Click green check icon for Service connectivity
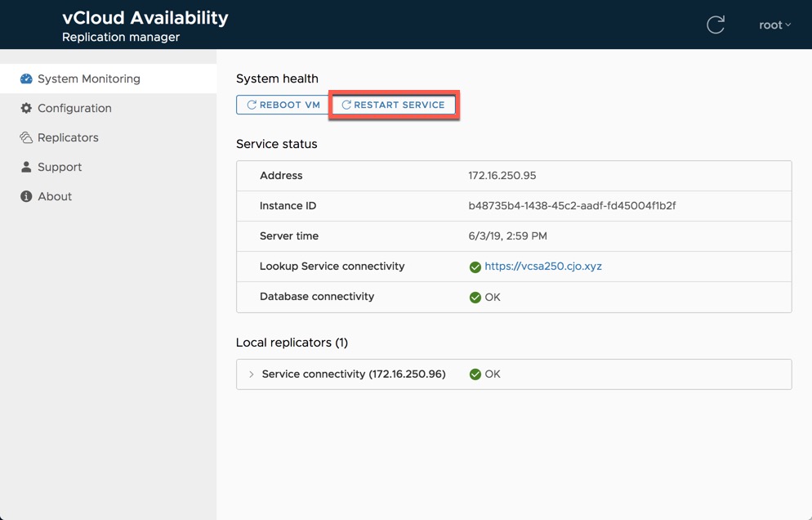Viewport: 812px width, 520px height. [x=475, y=374]
